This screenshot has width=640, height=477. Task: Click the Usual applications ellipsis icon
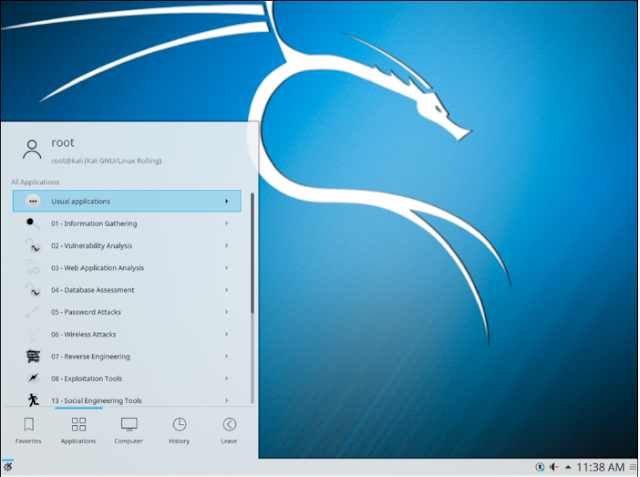point(33,201)
